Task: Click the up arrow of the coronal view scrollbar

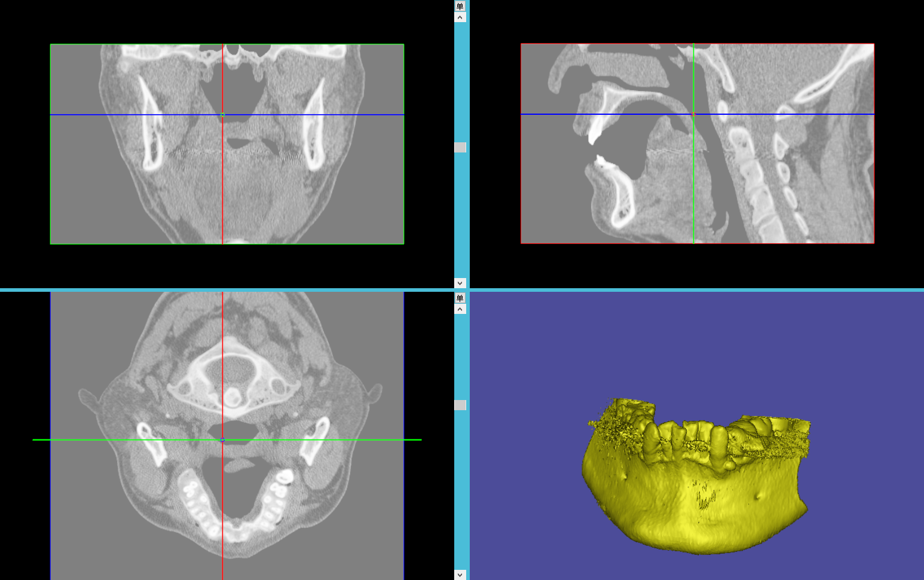Action: (460, 17)
